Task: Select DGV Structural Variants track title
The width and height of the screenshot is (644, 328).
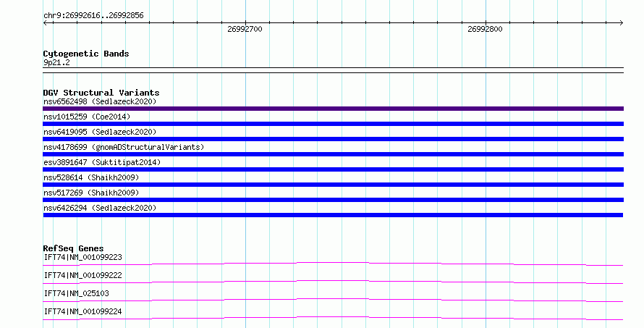Action: pyautogui.click(x=101, y=93)
